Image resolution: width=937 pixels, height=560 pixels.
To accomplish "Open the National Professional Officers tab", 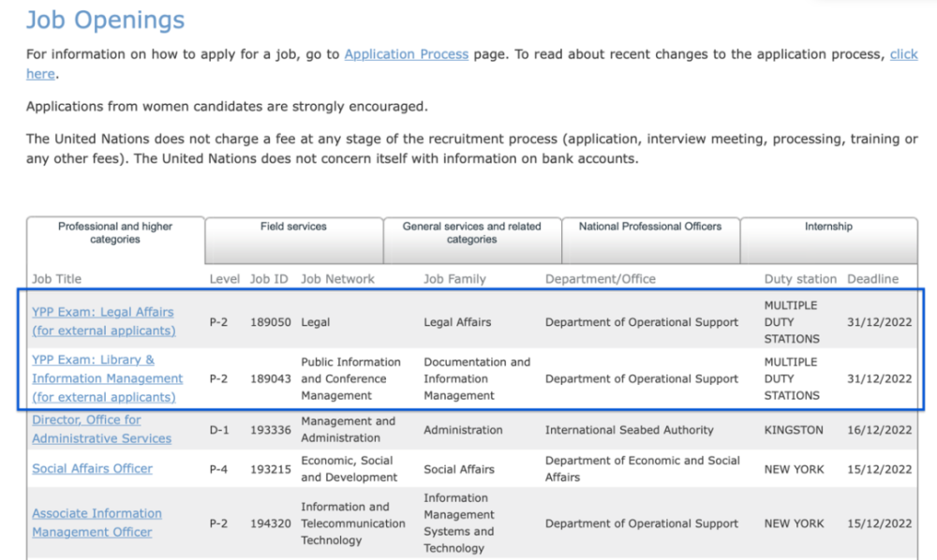I will pos(650,228).
